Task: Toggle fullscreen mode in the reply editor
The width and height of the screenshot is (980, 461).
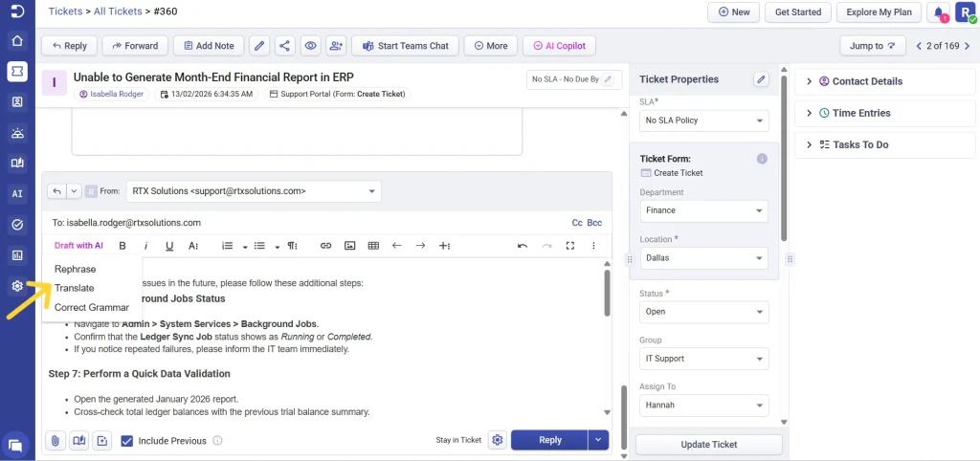Action: (570, 246)
